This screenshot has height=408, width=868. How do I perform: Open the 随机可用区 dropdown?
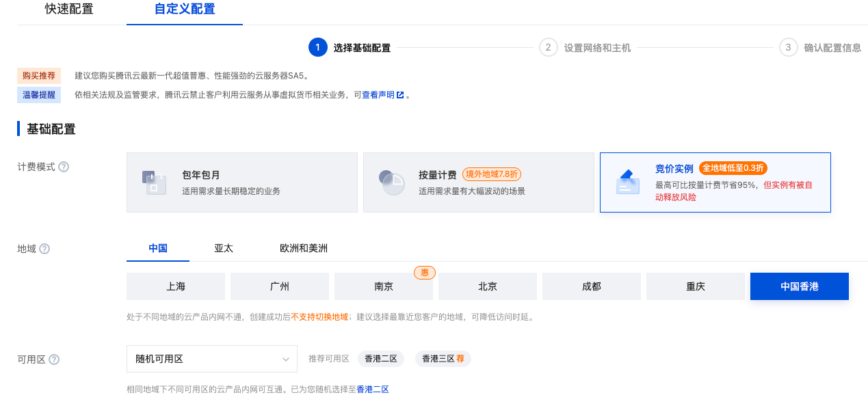coord(212,359)
